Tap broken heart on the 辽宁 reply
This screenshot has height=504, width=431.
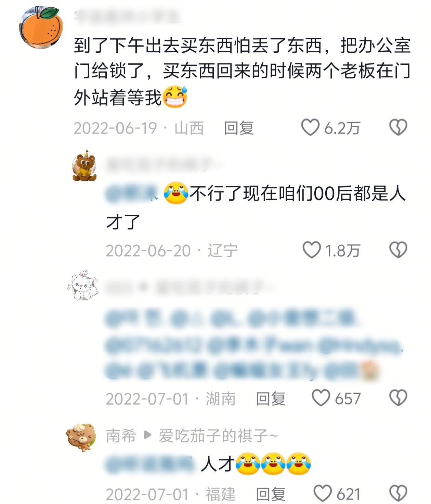(x=398, y=250)
